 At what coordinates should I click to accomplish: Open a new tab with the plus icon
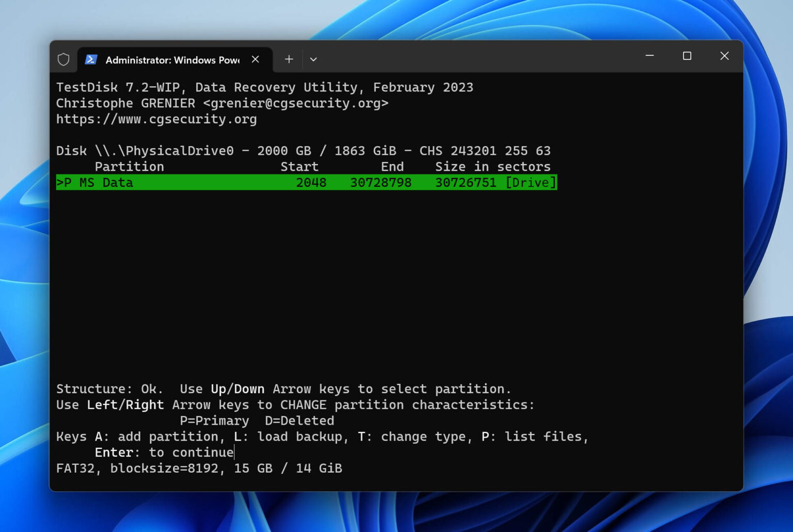click(289, 59)
